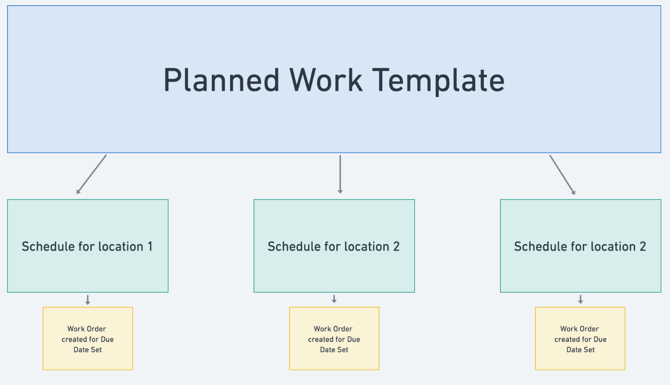Click the Schedule for location 1 box
The height and width of the screenshot is (385, 670).
[x=88, y=246]
